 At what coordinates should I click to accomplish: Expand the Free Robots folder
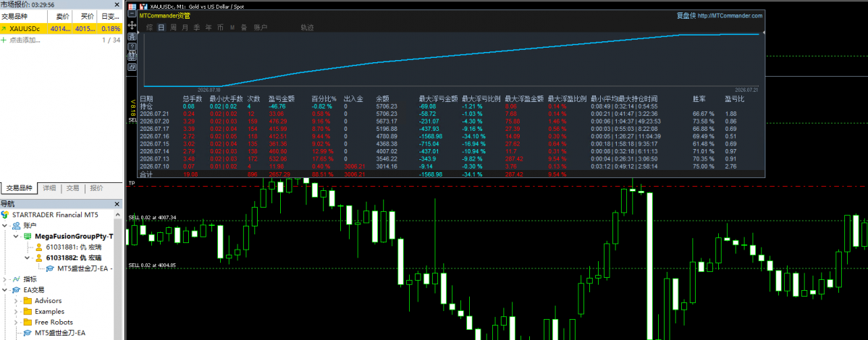(x=16, y=322)
